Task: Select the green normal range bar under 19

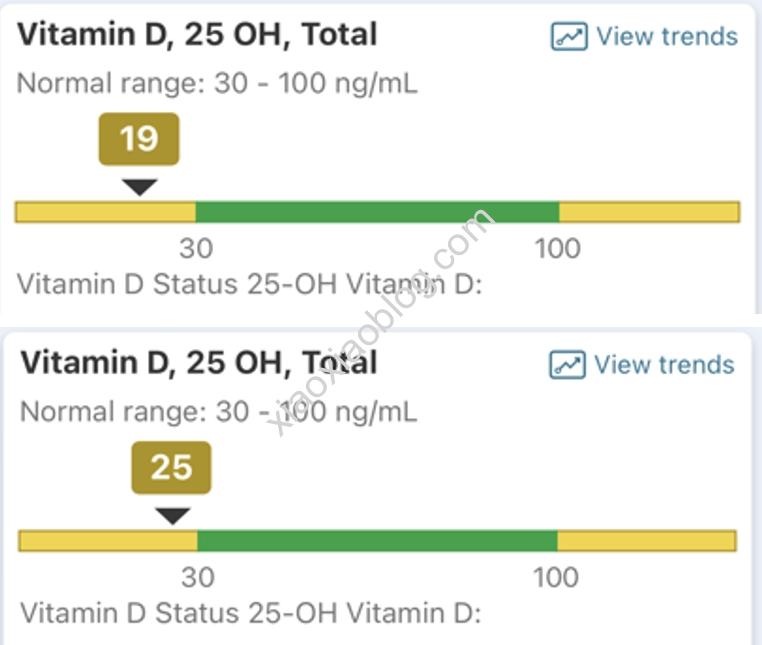Action: click(x=376, y=212)
